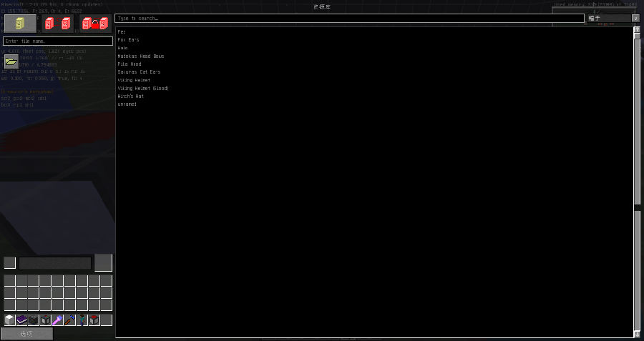The width and height of the screenshot is (644, 341).
Task: Select "Fox Ears" from the file list
Action: tap(129, 40)
